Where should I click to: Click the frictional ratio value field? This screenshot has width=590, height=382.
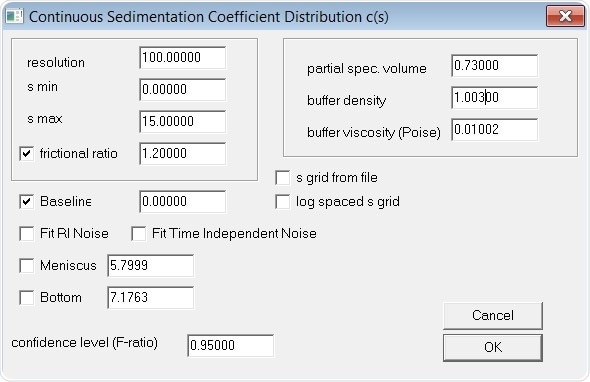coord(182,154)
